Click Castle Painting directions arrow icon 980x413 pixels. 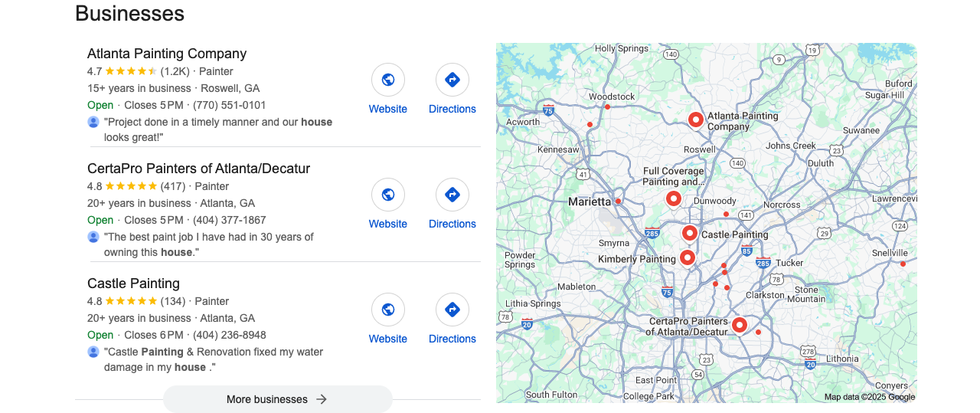point(452,310)
